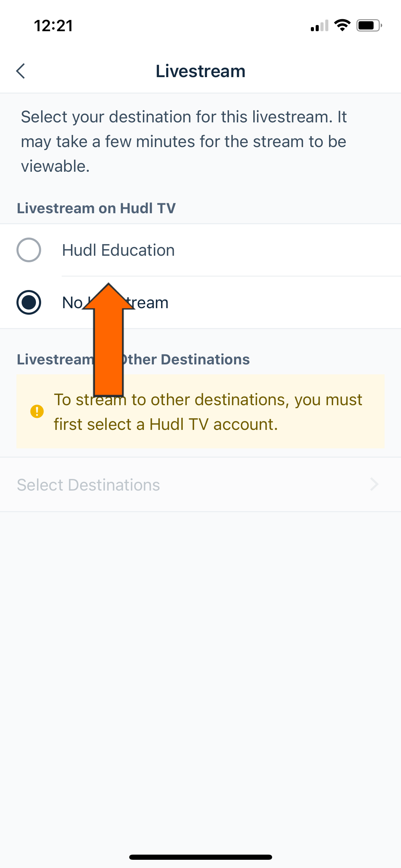Deselect the filled No Livestream radio circle
The image size is (401, 868).
coord(29,302)
